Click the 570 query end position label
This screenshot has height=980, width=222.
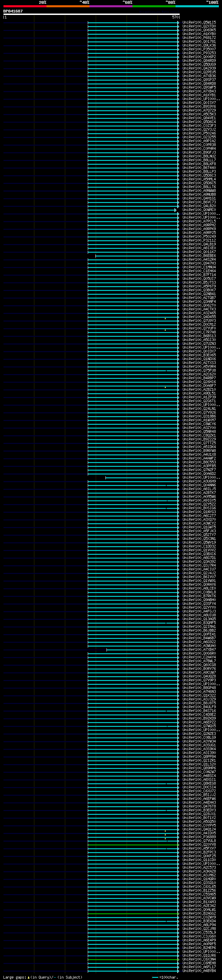(175, 17)
